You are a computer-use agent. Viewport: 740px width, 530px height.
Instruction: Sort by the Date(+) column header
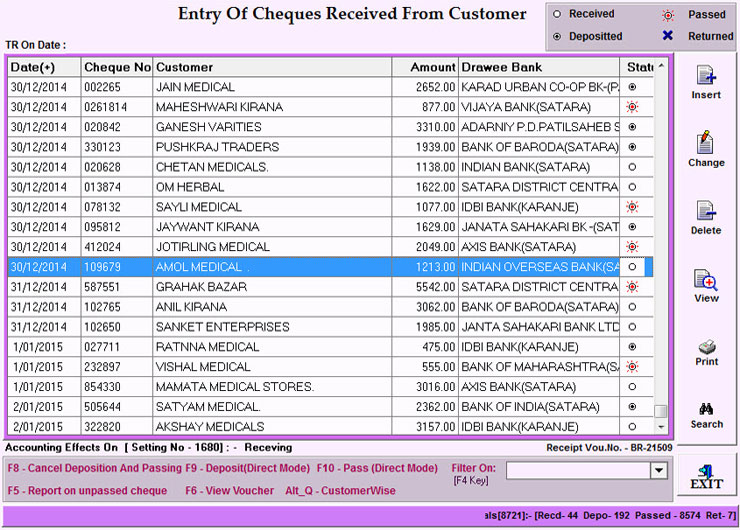[x=44, y=67]
